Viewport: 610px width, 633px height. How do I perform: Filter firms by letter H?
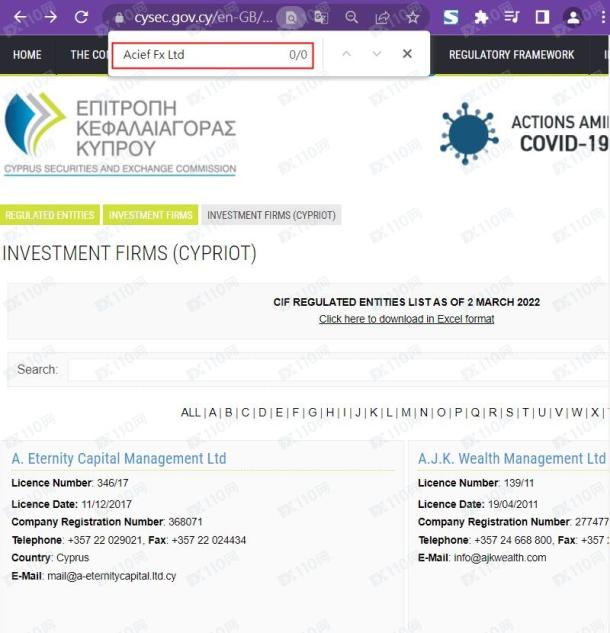click(x=330, y=413)
